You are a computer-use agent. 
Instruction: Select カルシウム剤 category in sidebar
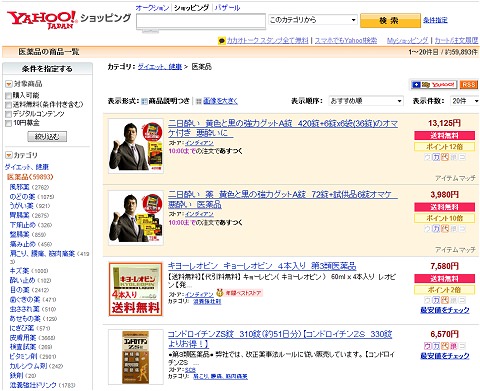pos(28,366)
